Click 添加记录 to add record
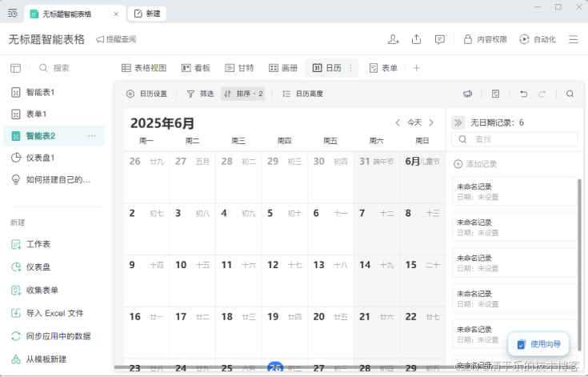 (x=475, y=164)
